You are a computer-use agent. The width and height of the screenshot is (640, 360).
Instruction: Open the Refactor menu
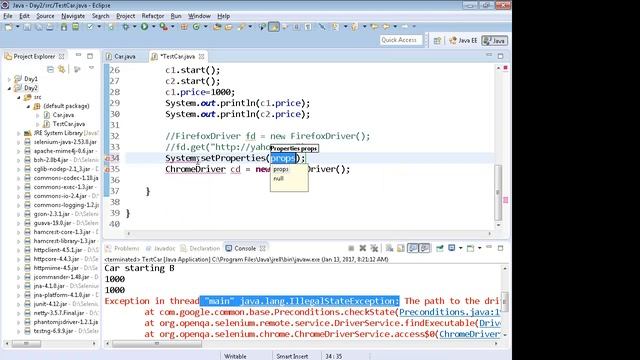pyautogui.click(x=153, y=16)
